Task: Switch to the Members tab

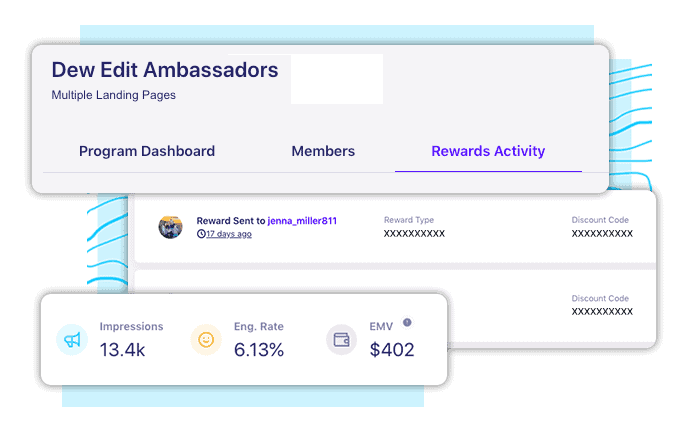Action: tap(323, 151)
